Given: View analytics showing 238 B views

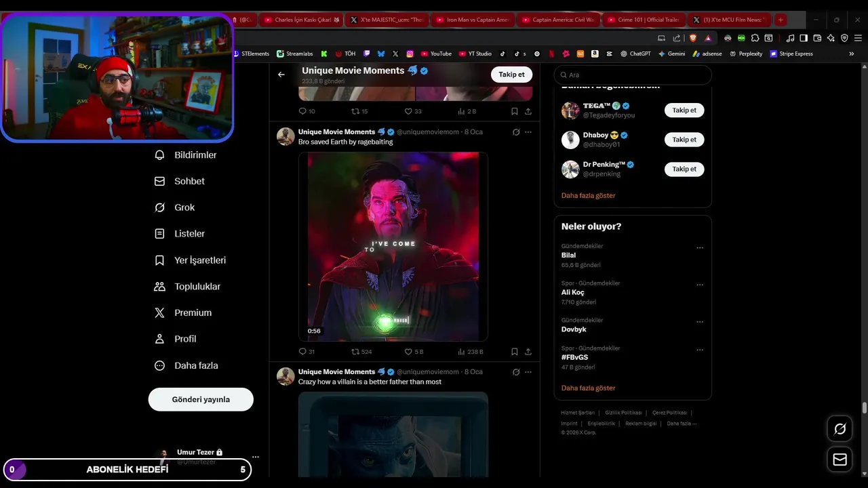Looking at the screenshot, I should click(x=470, y=352).
